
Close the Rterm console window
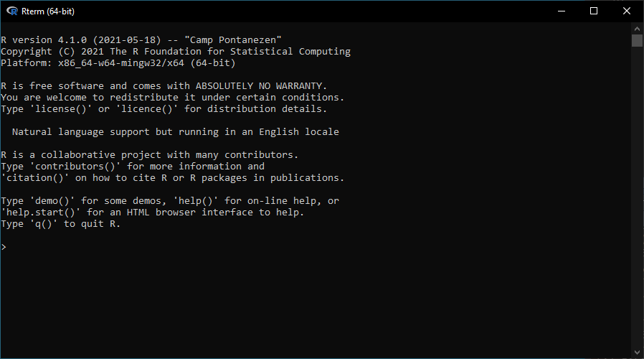627,11
